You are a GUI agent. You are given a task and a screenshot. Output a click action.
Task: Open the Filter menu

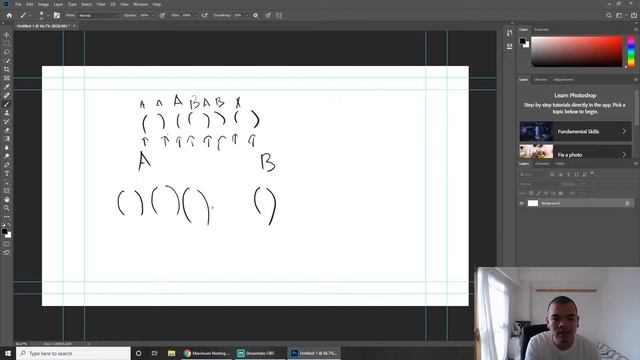101,4
